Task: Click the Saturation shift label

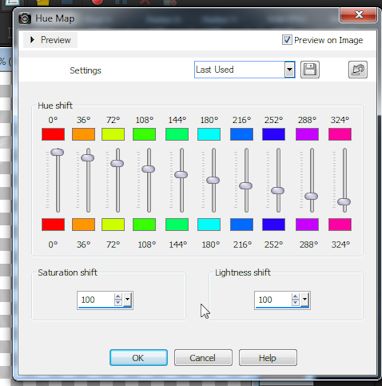Action: point(67,273)
